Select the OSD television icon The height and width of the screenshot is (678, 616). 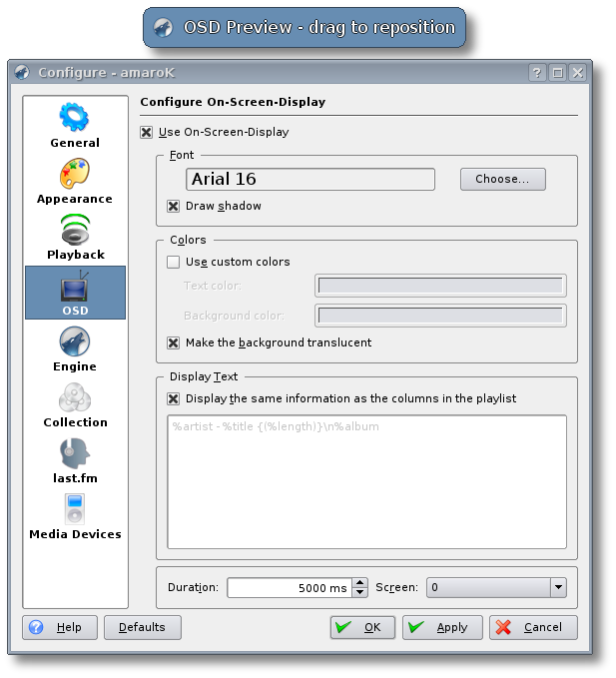pos(75,288)
